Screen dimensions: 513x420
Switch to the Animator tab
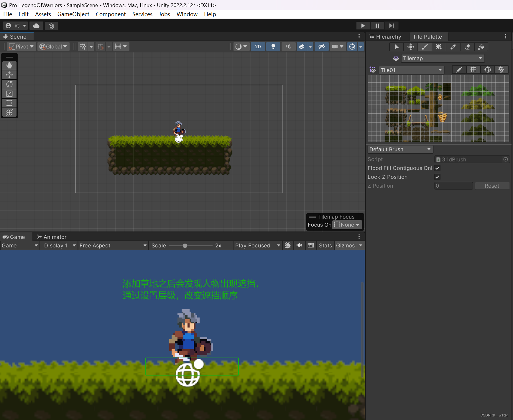click(52, 237)
